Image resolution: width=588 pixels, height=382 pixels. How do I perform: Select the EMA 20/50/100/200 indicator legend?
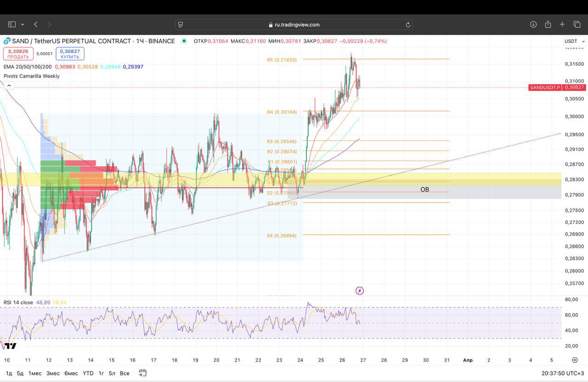tap(28, 67)
